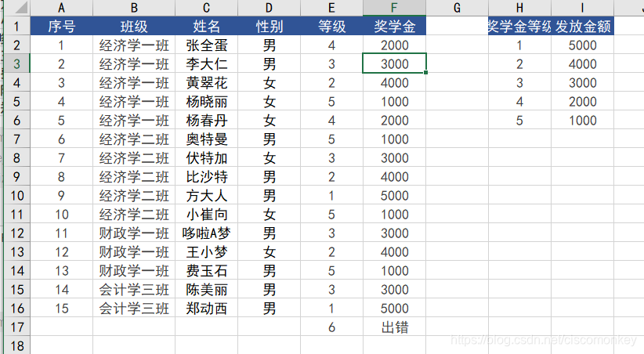The image size is (644, 354).
Task: Select the name cell 张全蛋
Action: point(207,45)
